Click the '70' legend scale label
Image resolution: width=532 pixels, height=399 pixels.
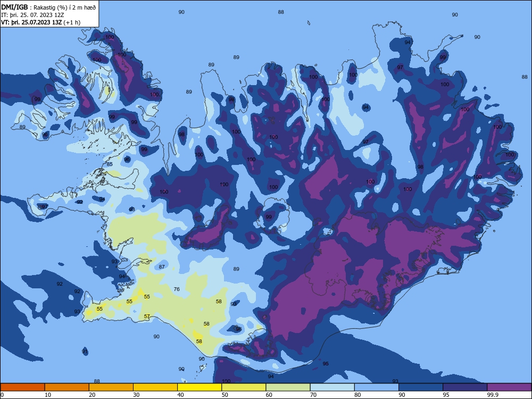(313, 395)
